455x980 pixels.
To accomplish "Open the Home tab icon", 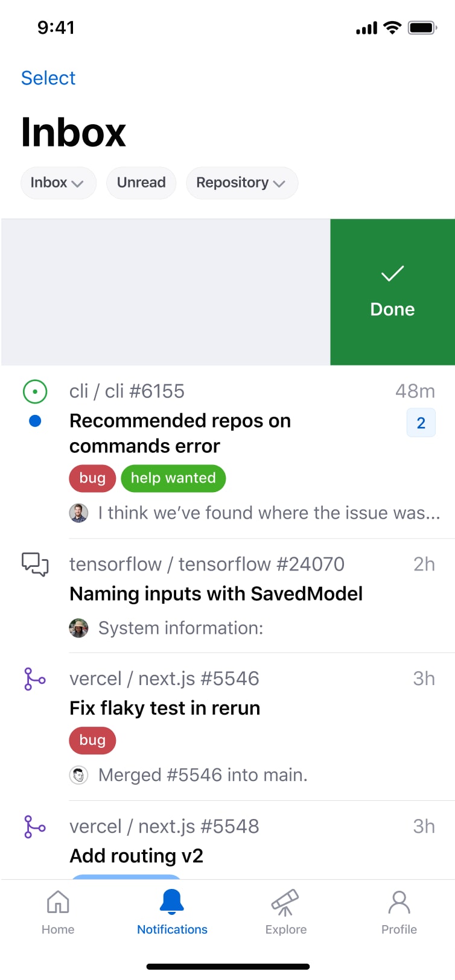I will [x=57, y=903].
